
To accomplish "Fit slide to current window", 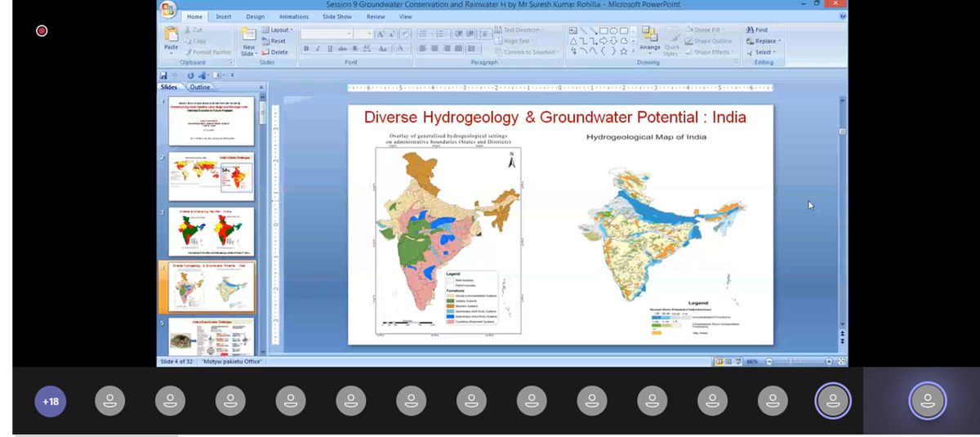I will pyautogui.click(x=841, y=362).
